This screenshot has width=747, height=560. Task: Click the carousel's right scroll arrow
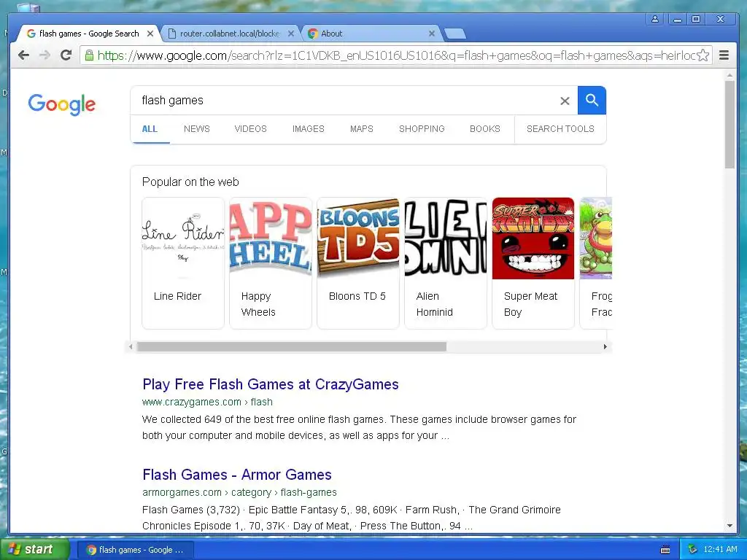point(605,346)
